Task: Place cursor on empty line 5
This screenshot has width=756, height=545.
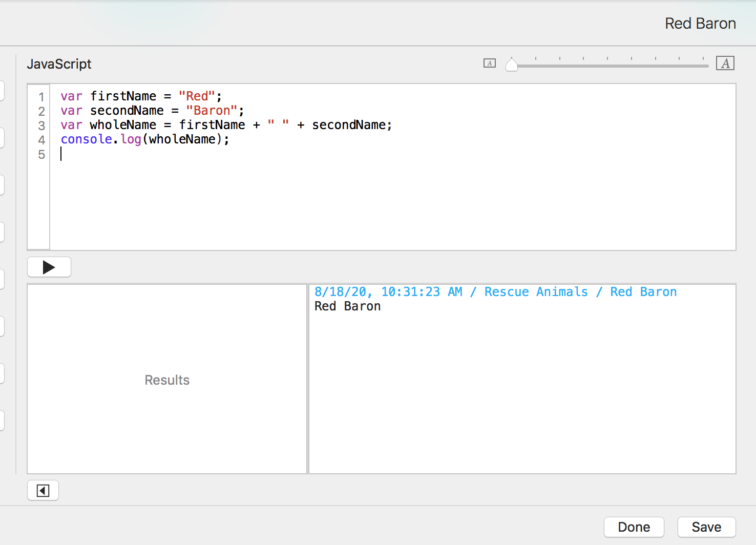Action: (x=205, y=154)
